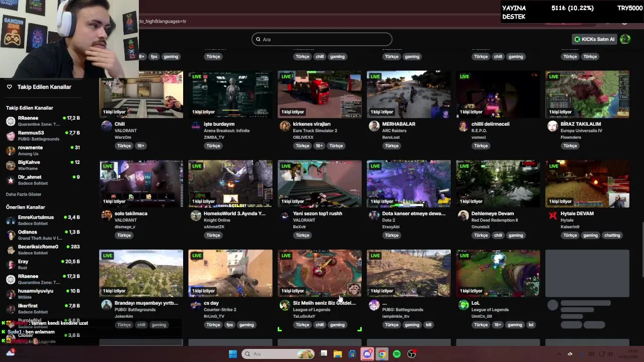644x362 pixels.
Task: Expand the system tray hidden icons chevron
Action: tap(560, 354)
